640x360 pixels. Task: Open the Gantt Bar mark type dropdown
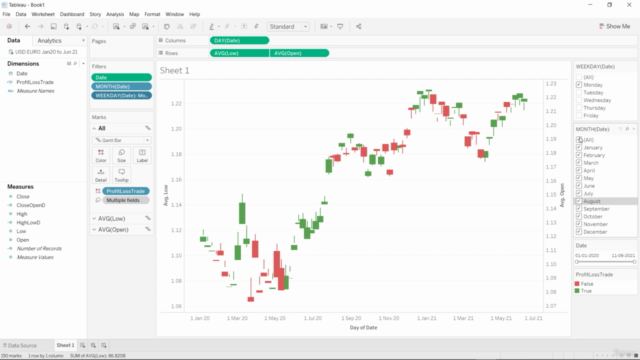coord(122,140)
